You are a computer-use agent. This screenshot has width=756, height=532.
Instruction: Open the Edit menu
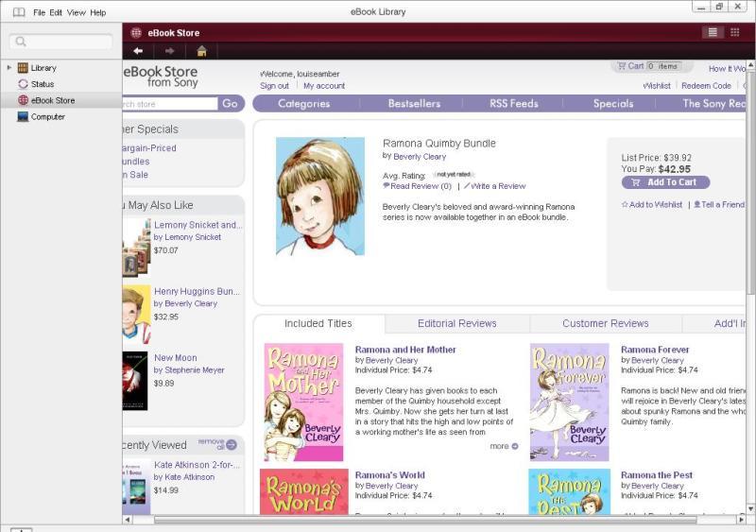[56, 12]
